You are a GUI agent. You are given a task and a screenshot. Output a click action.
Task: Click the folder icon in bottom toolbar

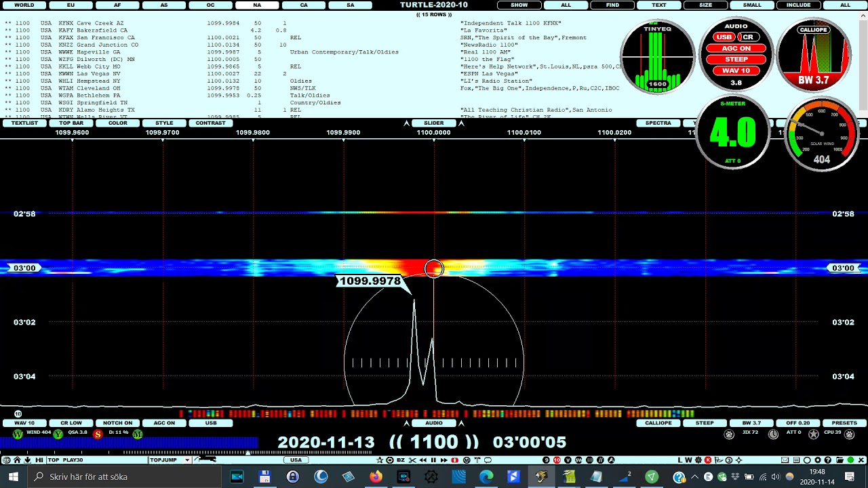pyautogui.click(x=840, y=460)
